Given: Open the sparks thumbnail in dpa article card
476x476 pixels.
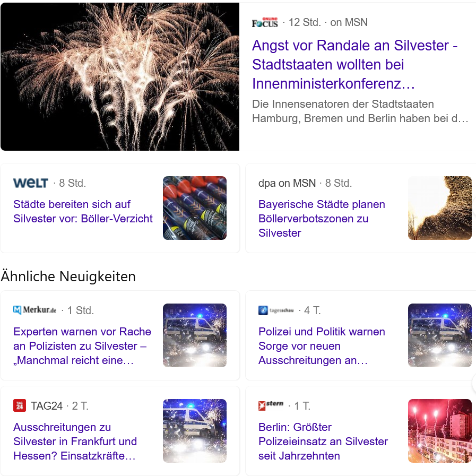Looking at the screenshot, I should (439, 208).
